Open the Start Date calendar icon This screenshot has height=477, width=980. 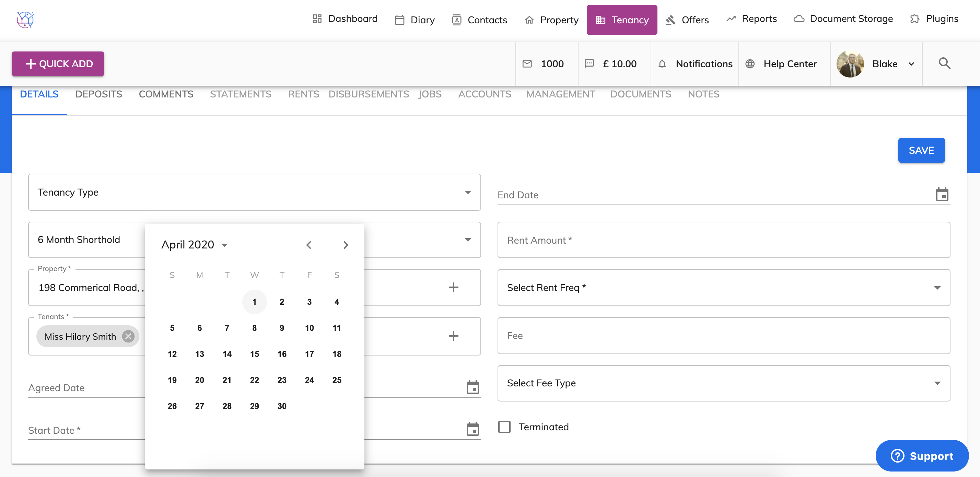pos(472,429)
